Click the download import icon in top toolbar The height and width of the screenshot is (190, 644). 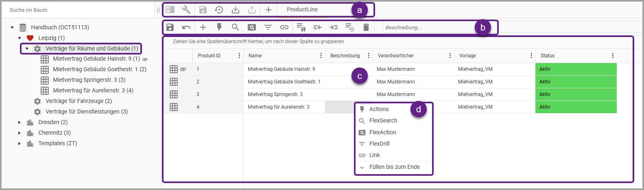(236, 10)
